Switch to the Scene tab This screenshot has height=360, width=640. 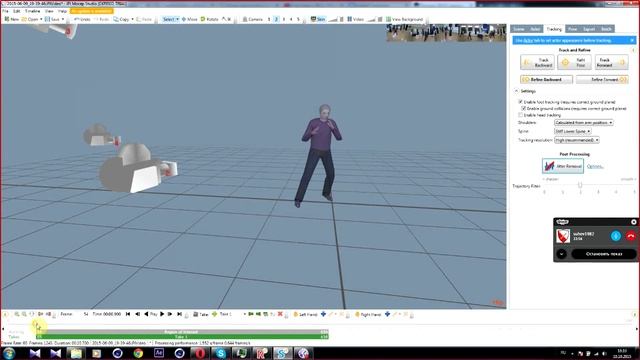(x=519, y=29)
